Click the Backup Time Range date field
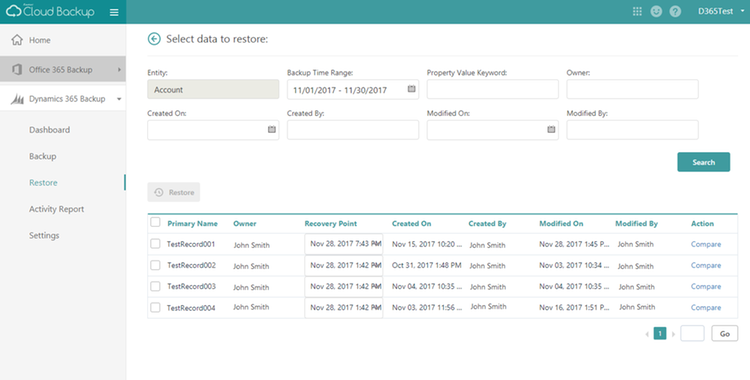 point(353,89)
